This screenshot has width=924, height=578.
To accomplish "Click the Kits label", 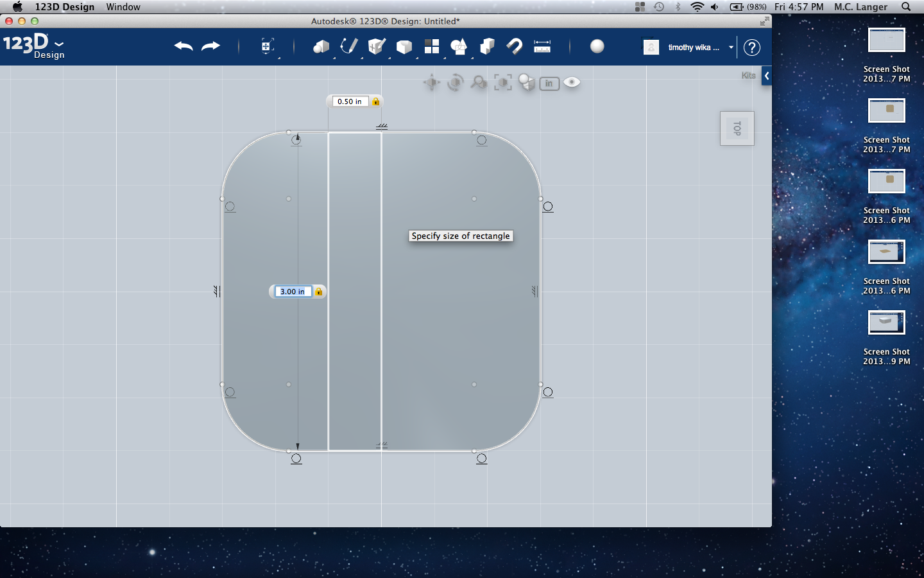I will (748, 75).
